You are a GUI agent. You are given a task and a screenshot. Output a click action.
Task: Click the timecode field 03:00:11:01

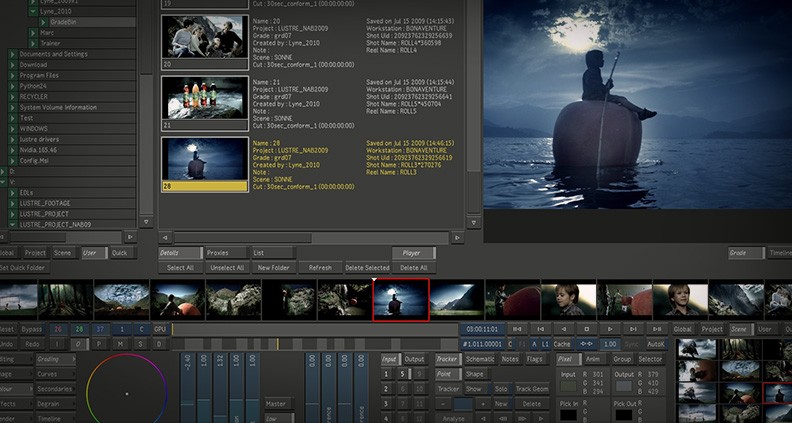[482, 329]
